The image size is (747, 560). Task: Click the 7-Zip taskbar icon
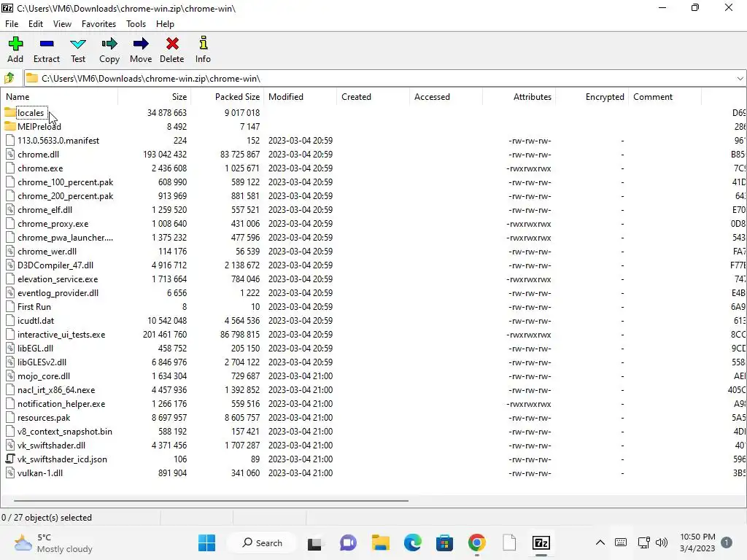point(541,542)
